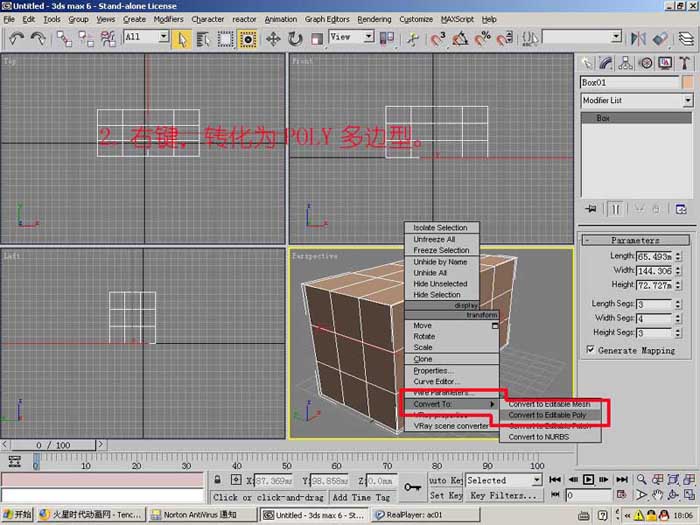
Task: Click the Mirror Selected Objects icon
Action: pyautogui.click(x=638, y=39)
